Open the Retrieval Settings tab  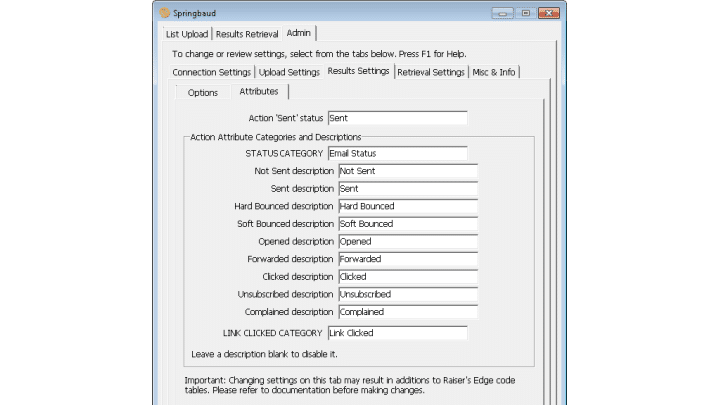click(431, 72)
